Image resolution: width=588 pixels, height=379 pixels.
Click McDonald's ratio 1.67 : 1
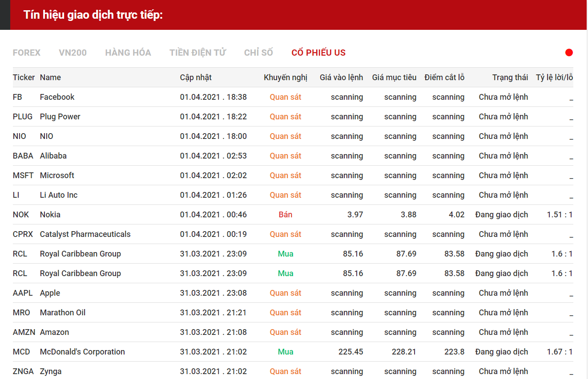pyautogui.click(x=560, y=352)
